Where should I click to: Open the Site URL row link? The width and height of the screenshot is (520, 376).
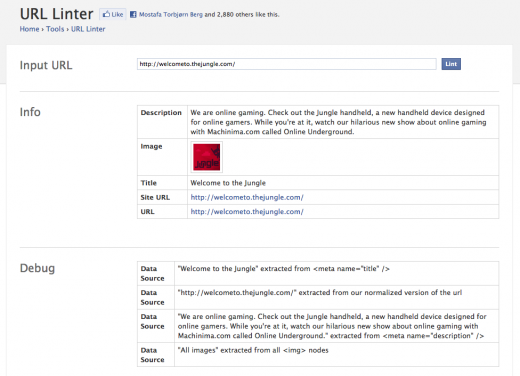247,197
